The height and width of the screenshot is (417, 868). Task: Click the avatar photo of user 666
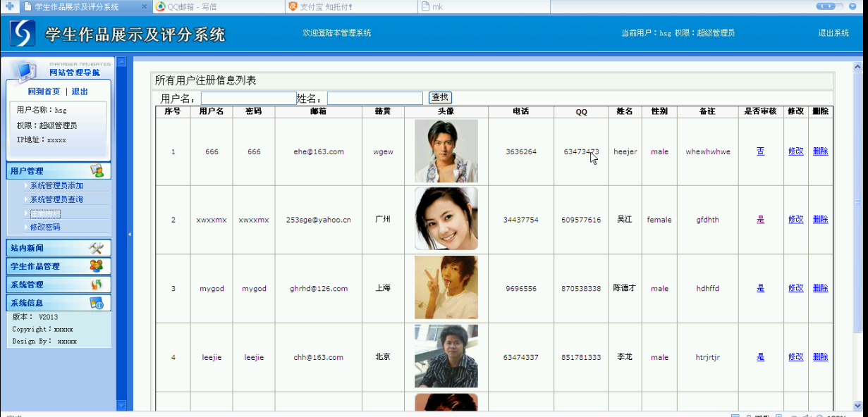point(446,151)
